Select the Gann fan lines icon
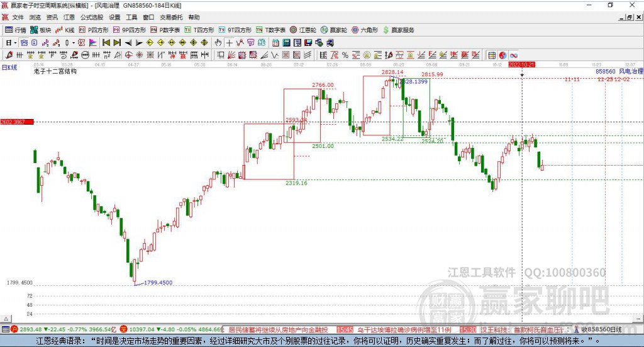644x347 pixels. [231, 55]
